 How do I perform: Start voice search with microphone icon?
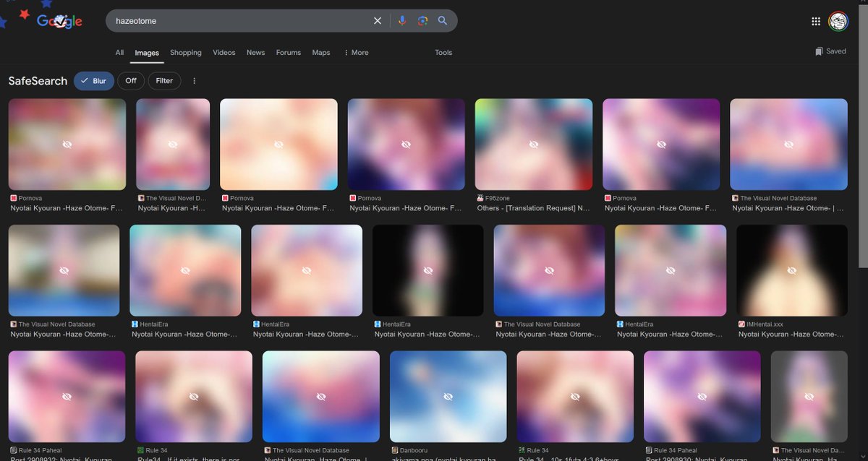402,21
